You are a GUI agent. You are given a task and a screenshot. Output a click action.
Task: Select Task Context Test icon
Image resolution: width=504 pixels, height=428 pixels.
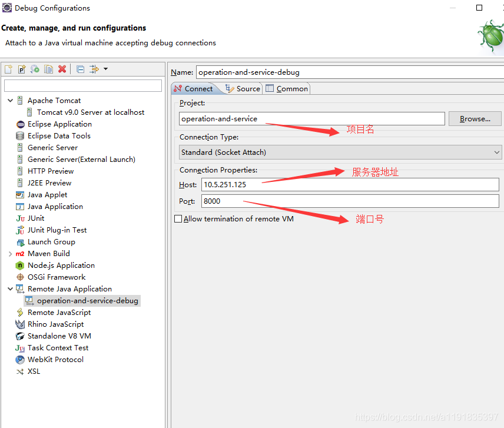coord(20,348)
